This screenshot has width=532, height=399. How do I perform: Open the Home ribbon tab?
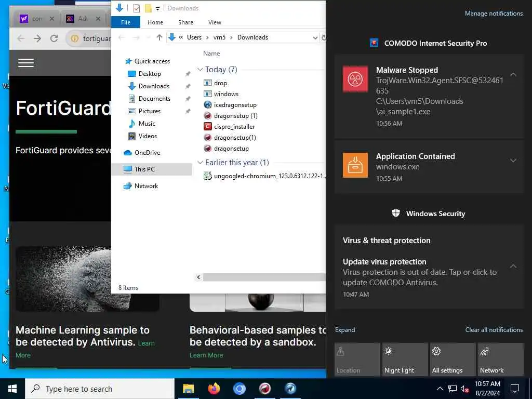click(155, 22)
